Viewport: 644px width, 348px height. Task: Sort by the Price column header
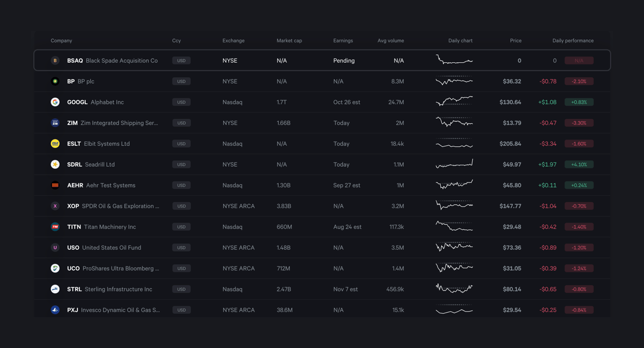[516, 41]
